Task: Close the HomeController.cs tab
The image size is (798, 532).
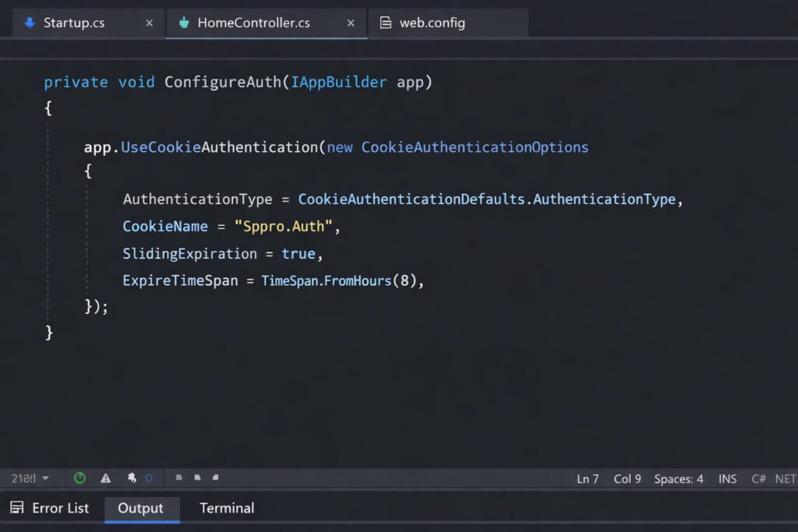Action: point(351,23)
